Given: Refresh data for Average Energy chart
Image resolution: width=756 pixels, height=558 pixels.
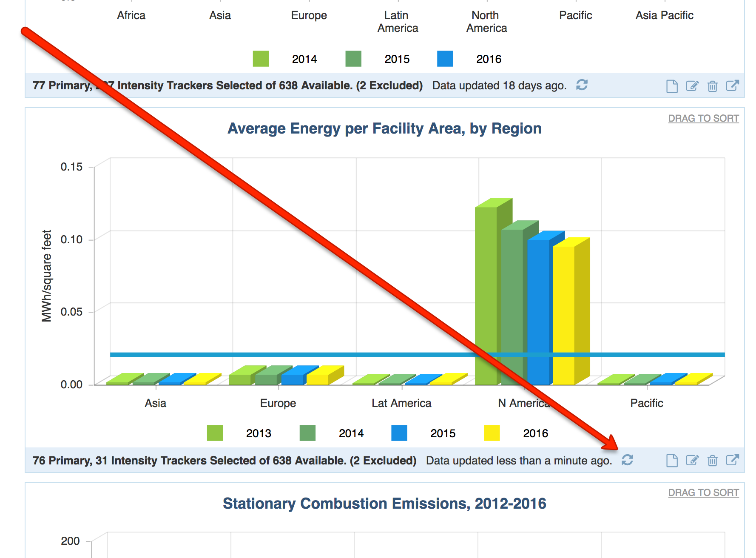Looking at the screenshot, I should pos(627,460).
